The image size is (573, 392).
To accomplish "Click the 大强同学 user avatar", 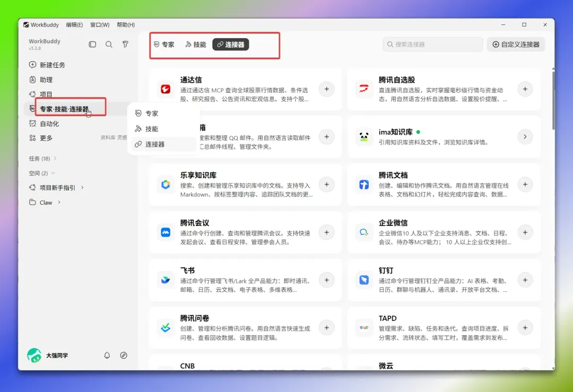I will click(34, 355).
